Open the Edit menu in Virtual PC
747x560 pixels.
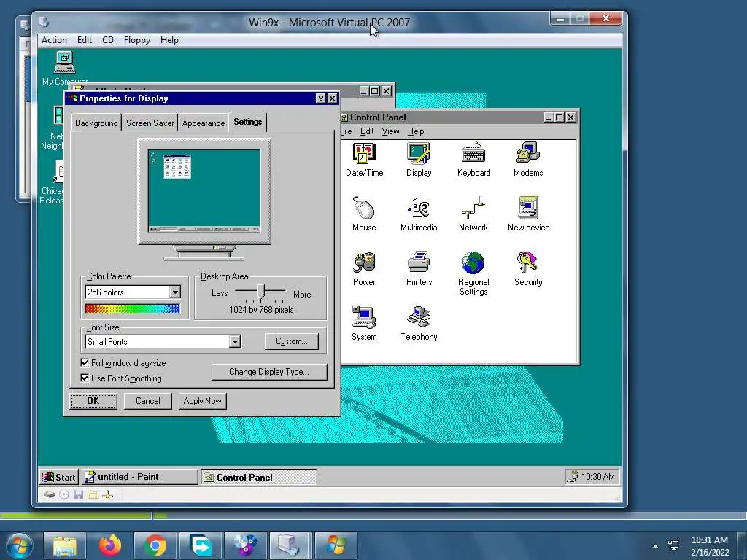point(85,40)
